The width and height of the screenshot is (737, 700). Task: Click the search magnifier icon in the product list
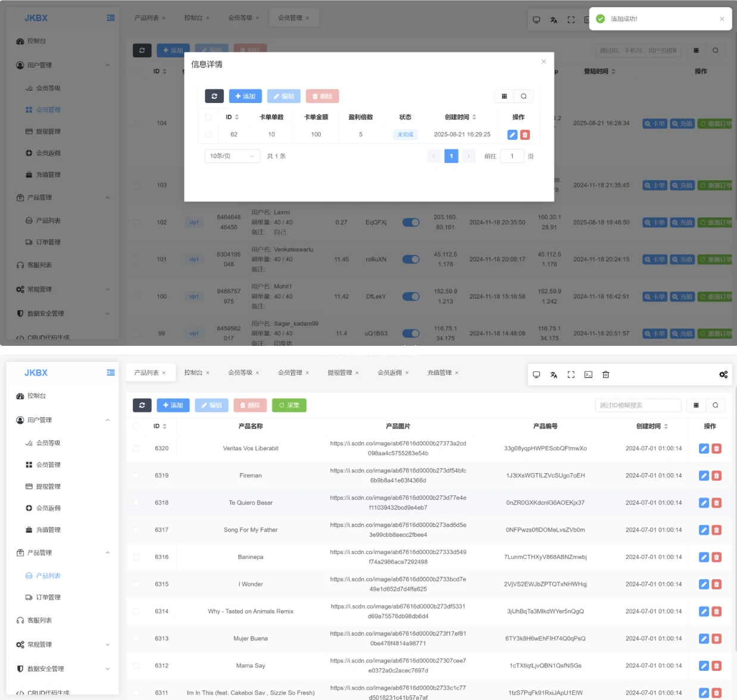pyautogui.click(x=716, y=405)
